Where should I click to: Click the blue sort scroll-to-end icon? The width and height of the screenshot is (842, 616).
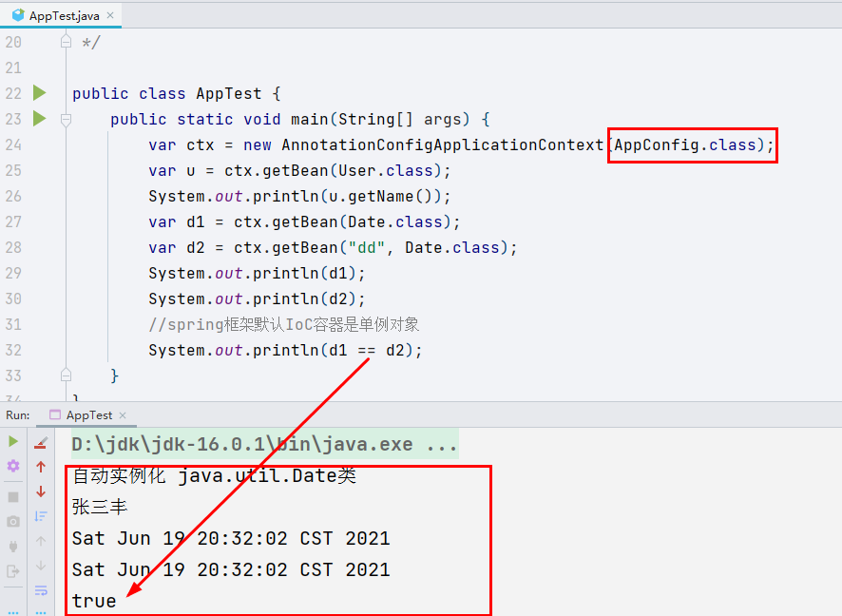(41, 516)
